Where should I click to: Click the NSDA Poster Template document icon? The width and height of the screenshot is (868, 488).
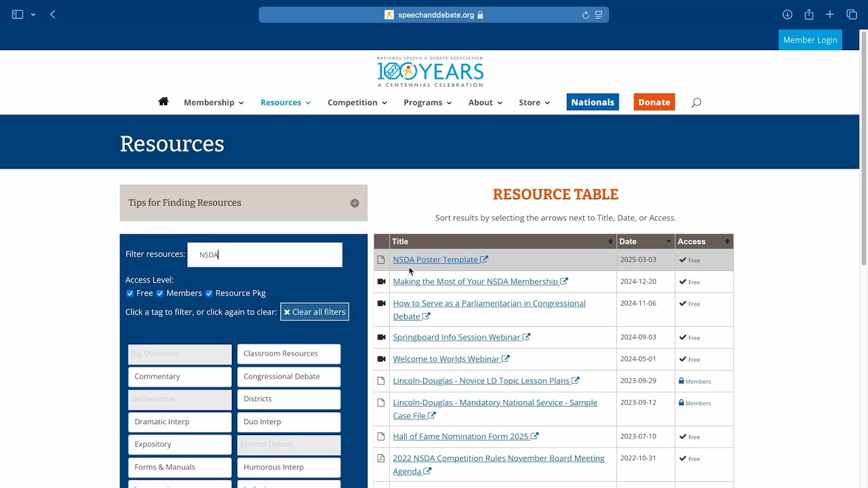[x=381, y=260]
